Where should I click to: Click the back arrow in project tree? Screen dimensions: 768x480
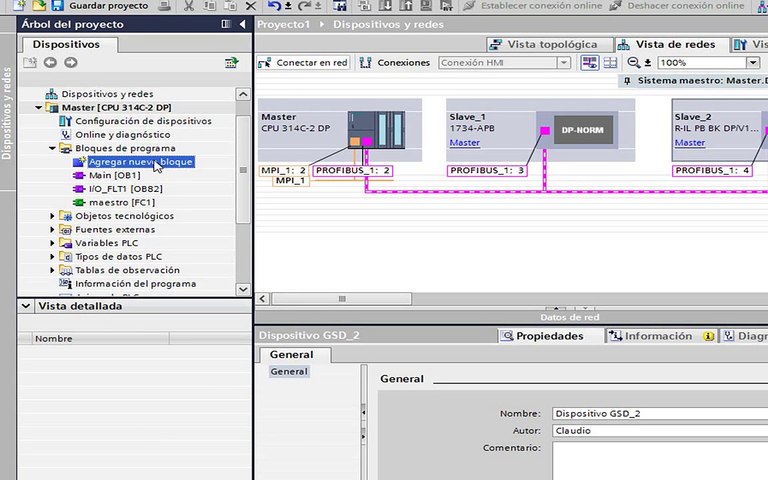tap(50, 62)
